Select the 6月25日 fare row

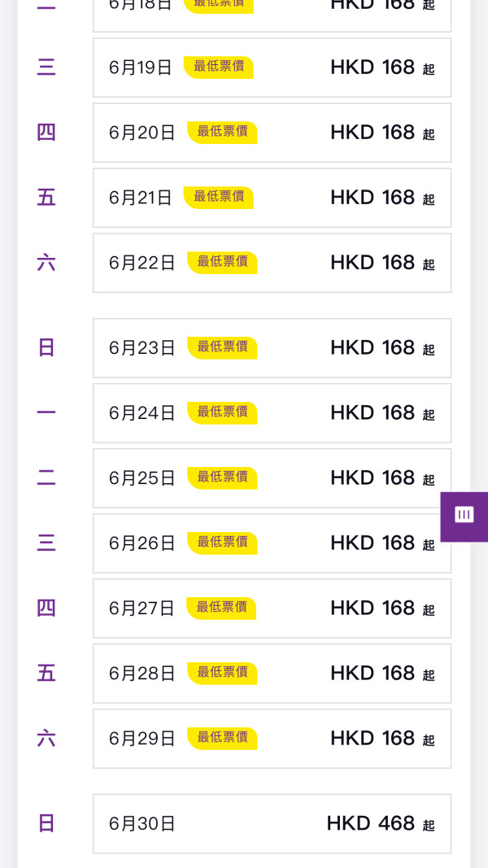click(272, 478)
